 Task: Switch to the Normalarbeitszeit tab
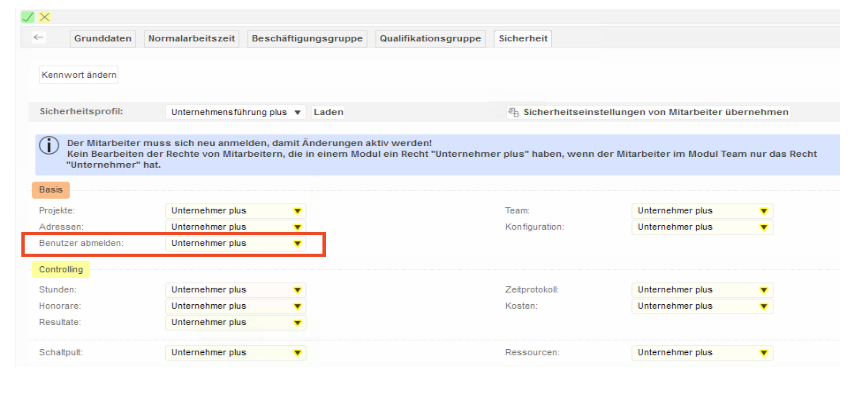click(x=192, y=38)
